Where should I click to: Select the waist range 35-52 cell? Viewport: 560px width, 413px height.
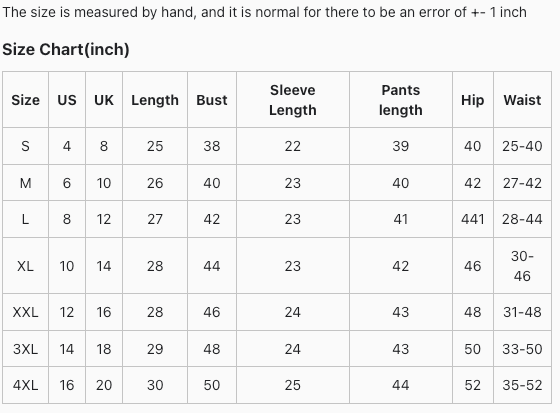click(x=522, y=385)
